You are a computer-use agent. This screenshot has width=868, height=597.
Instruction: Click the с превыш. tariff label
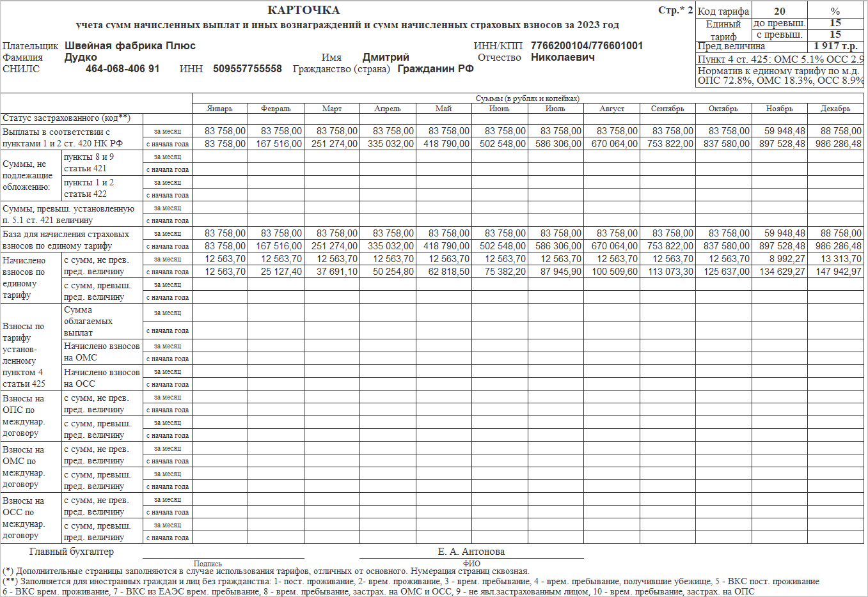click(x=780, y=35)
